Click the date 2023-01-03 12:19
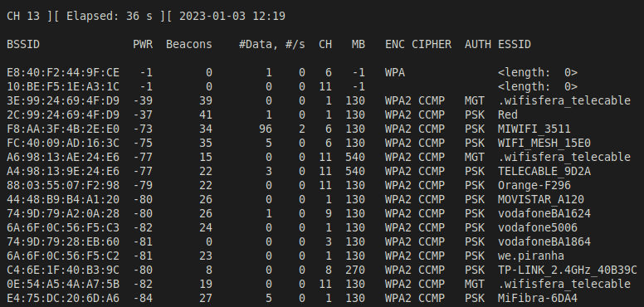 pos(232,17)
